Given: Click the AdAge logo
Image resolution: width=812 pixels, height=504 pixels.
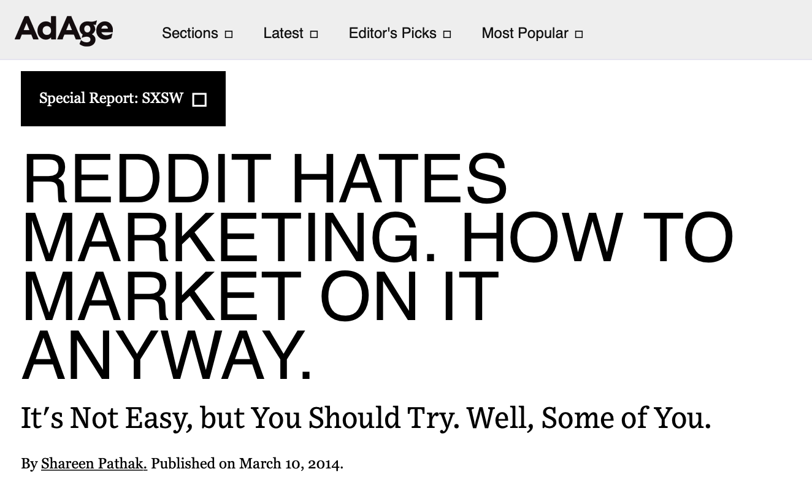Looking at the screenshot, I should [x=64, y=30].
